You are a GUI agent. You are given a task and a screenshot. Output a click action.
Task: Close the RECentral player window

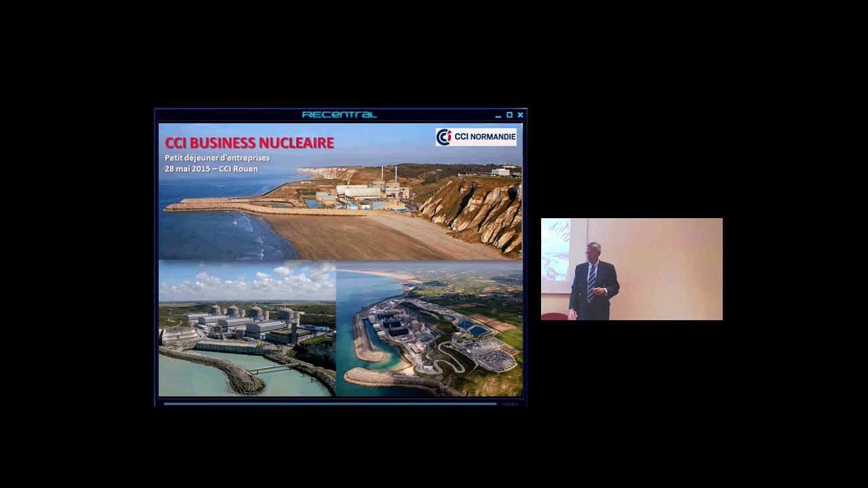click(x=520, y=115)
